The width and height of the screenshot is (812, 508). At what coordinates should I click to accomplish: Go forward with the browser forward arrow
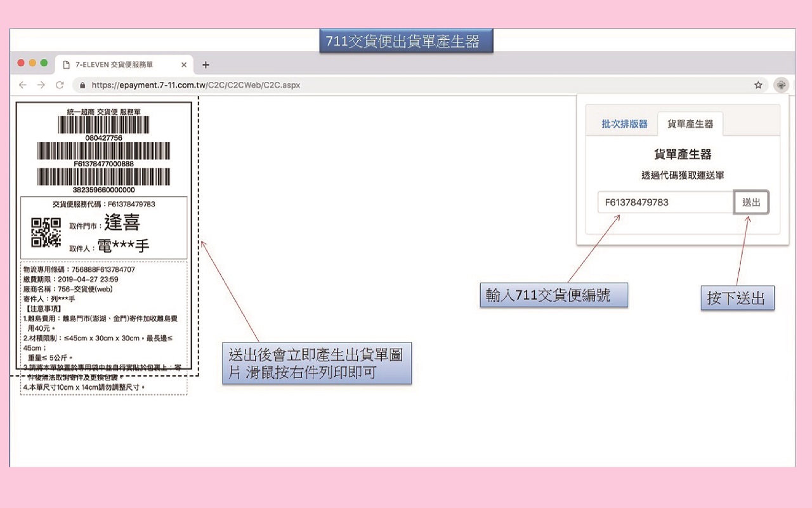click(41, 84)
